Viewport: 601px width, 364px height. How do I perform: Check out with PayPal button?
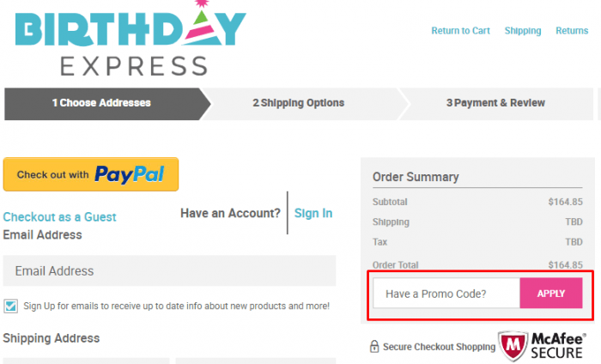click(91, 174)
